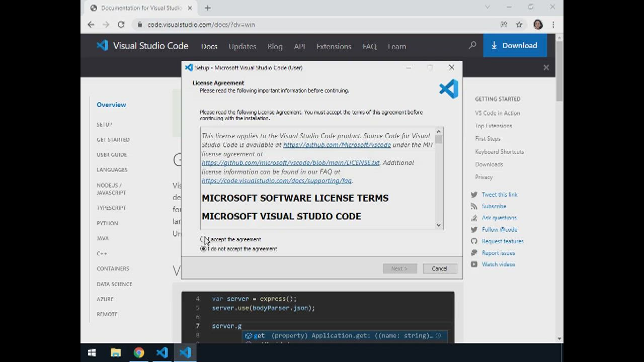The width and height of the screenshot is (644, 362).
Task: Expand the REMOTE docs section
Action: [107, 314]
